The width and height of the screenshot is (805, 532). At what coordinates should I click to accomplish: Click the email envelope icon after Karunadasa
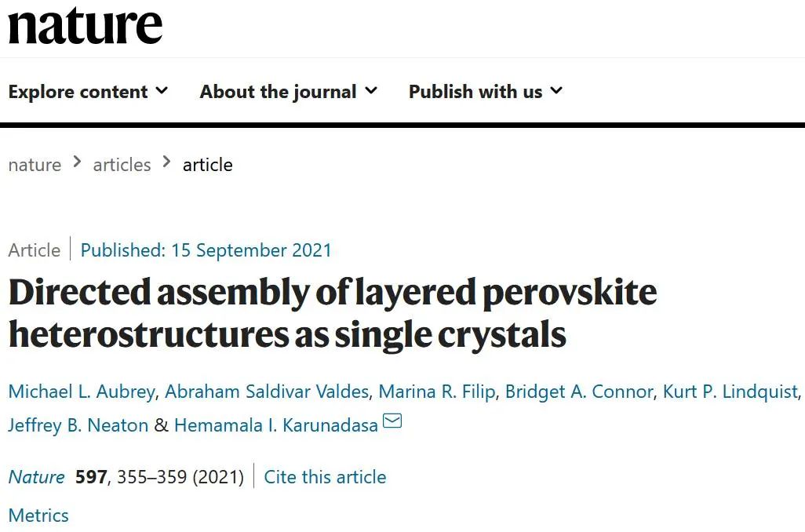click(x=393, y=421)
